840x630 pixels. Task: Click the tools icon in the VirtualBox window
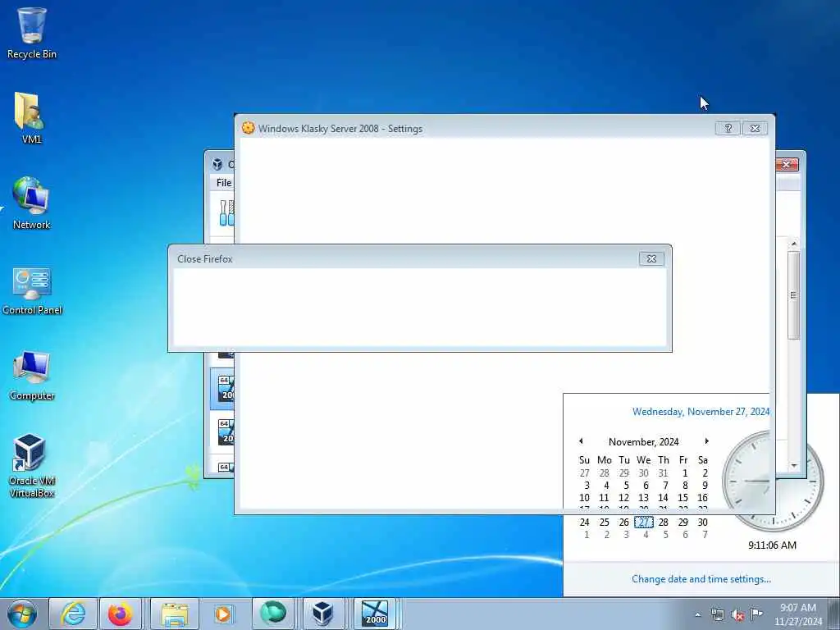pos(226,212)
